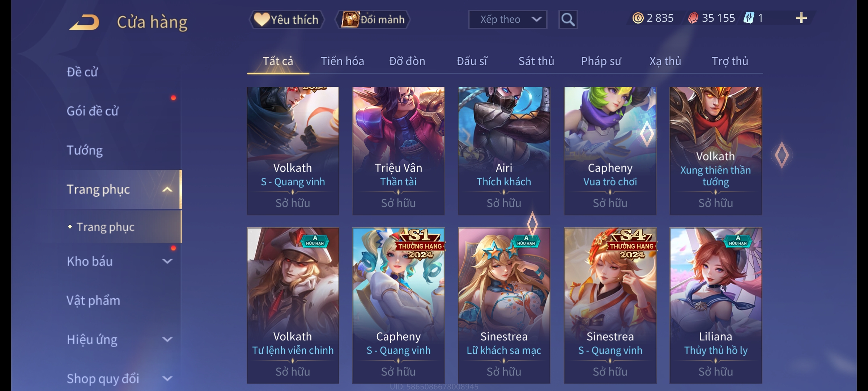Screen dimensions: 868x391
Task: Select Airi Thích khách skin card
Action: click(x=504, y=151)
